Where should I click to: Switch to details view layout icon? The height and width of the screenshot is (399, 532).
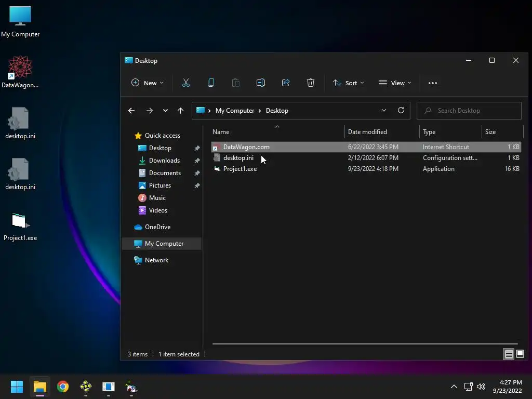[x=509, y=354]
